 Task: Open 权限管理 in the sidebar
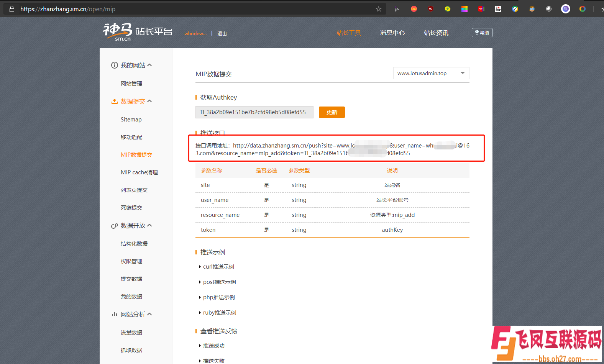(x=131, y=261)
